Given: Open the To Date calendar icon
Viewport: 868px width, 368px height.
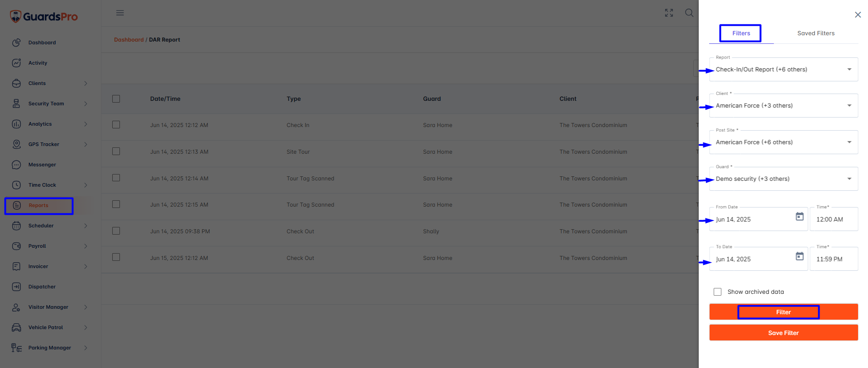Looking at the screenshot, I should coord(800,256).
